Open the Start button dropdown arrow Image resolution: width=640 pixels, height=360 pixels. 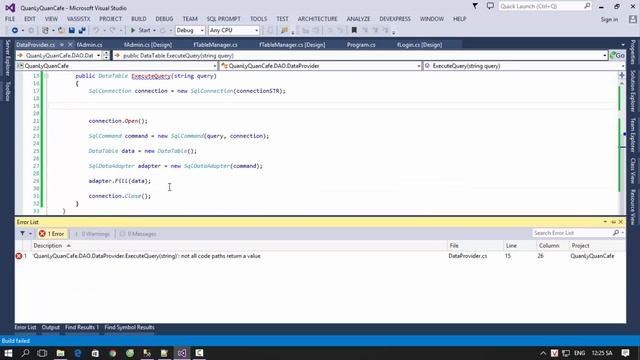coord(154,30)
